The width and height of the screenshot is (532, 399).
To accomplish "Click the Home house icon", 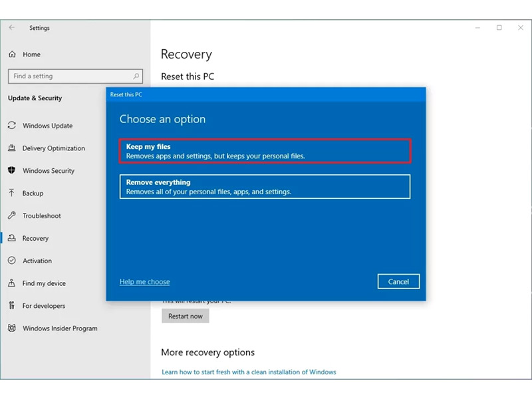I will [x=12, y=55].
